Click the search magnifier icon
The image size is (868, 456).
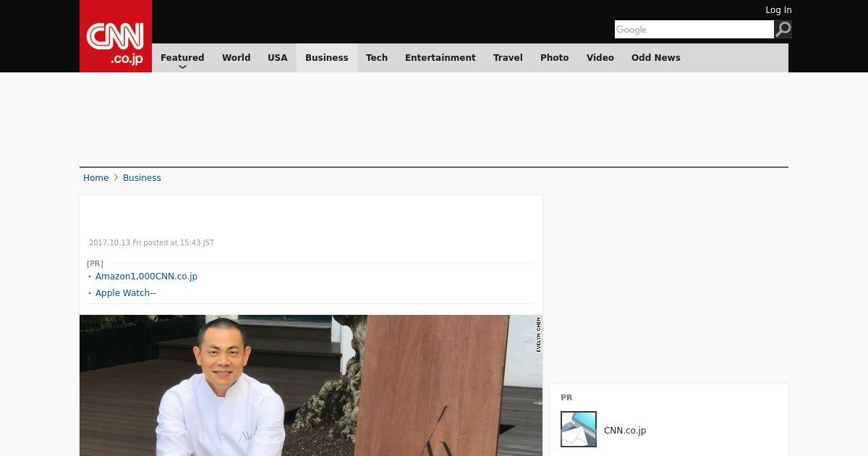tap(783, 29)
